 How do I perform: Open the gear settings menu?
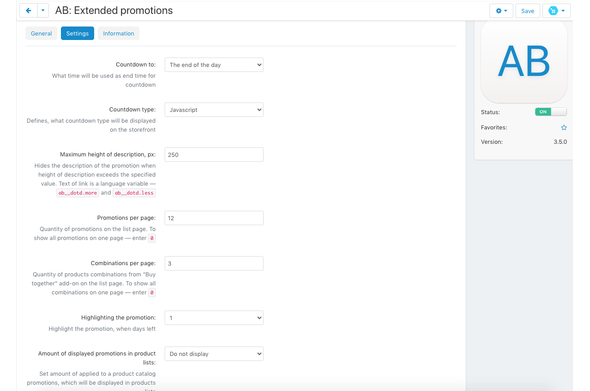tap(501, 11)
